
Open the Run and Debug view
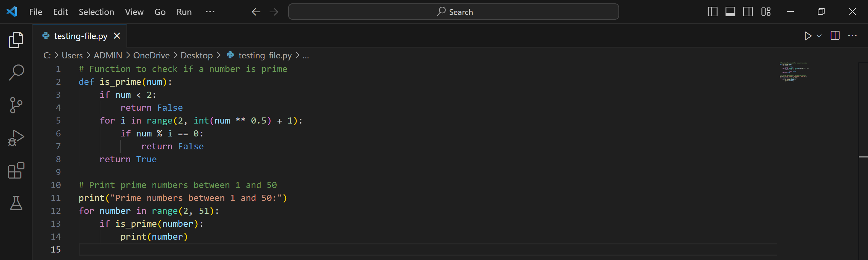16,138
